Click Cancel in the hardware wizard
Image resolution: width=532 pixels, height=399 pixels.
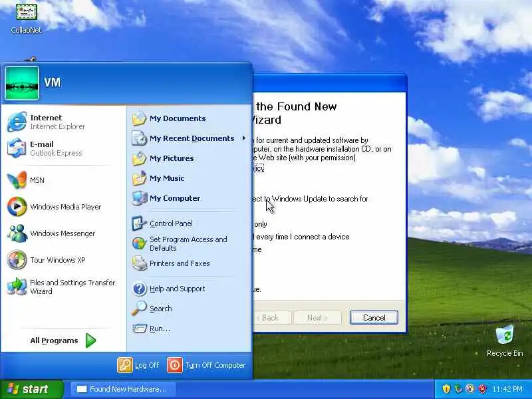click(374, 318)
